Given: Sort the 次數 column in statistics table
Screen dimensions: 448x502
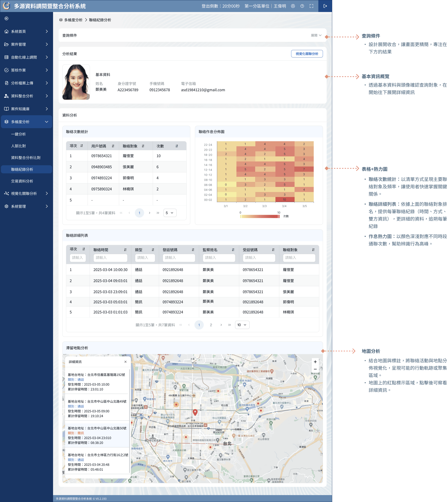Looking at the screenshot, I should (177, 146).
